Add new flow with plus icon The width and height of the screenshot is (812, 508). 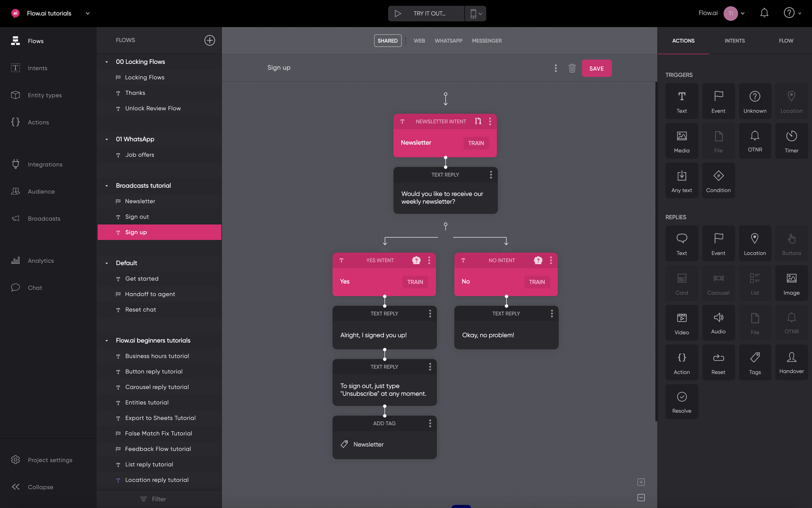pyautogui.click(x=210, y=40)
